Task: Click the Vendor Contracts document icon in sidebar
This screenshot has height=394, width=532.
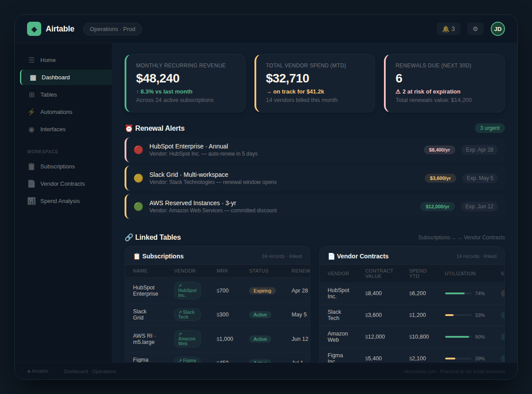Action: point(31,183)
